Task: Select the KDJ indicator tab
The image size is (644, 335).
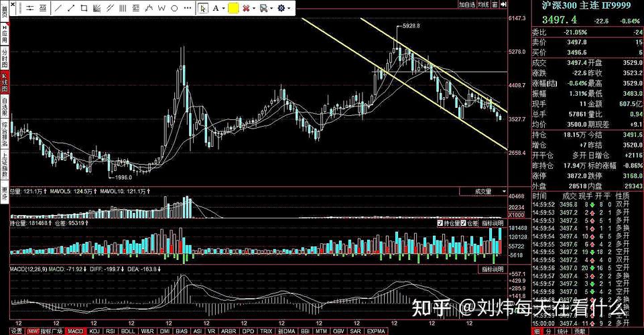Action: coord(94,331)
